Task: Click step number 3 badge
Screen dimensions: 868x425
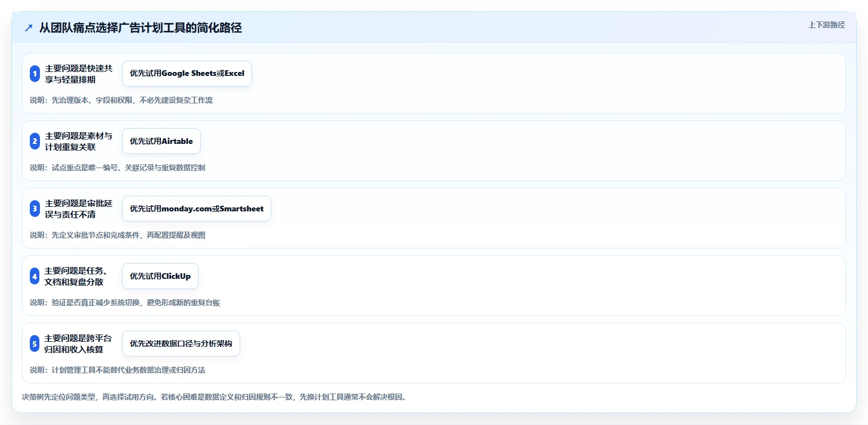Action: 35,209
